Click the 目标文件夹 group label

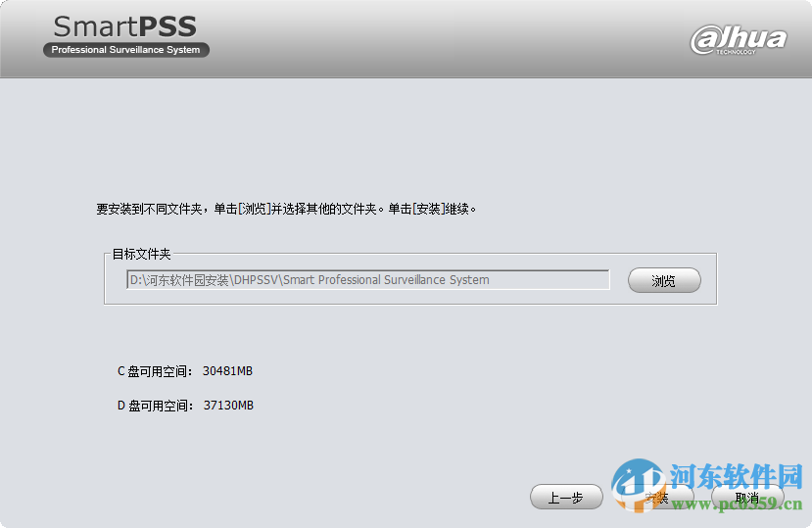pyautogui.click(x=141, y=254)
